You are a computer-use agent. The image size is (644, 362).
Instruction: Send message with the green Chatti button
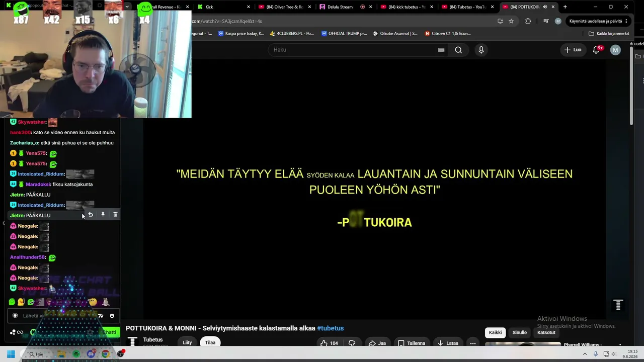tap(109, 332)
